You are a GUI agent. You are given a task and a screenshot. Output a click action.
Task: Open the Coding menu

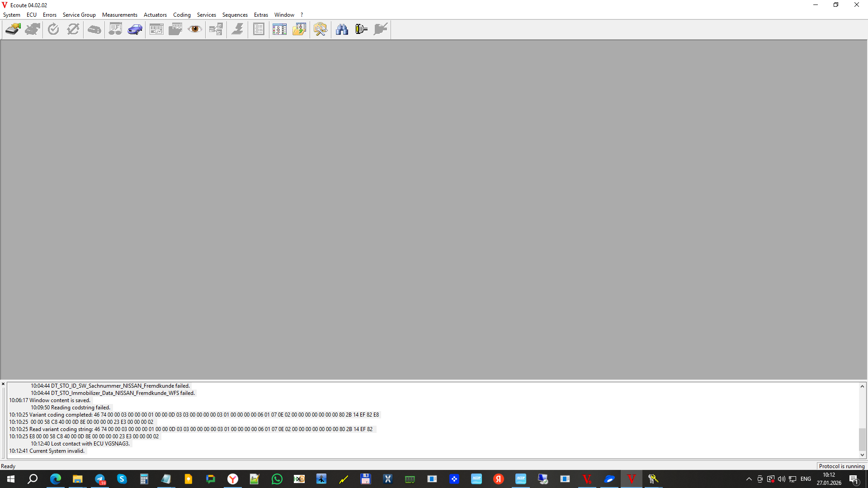pyautogui.click(x=182, y=15)
